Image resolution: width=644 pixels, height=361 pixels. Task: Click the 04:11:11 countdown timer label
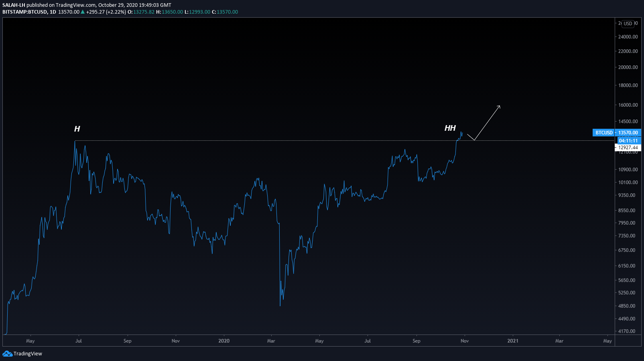tap(628, 141)
